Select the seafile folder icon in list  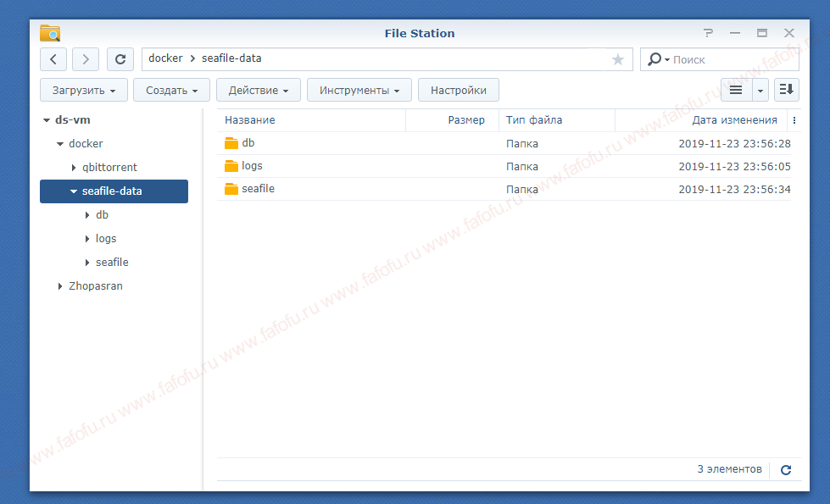click(231, 189)
